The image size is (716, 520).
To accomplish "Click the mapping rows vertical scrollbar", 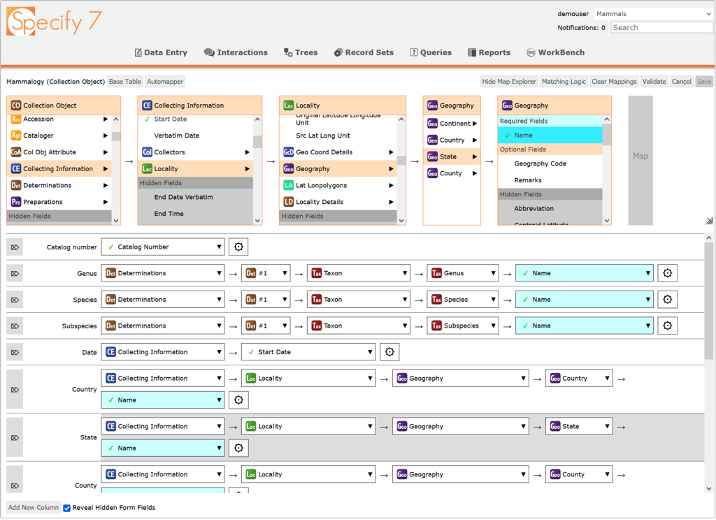I will tap(708, 363).
